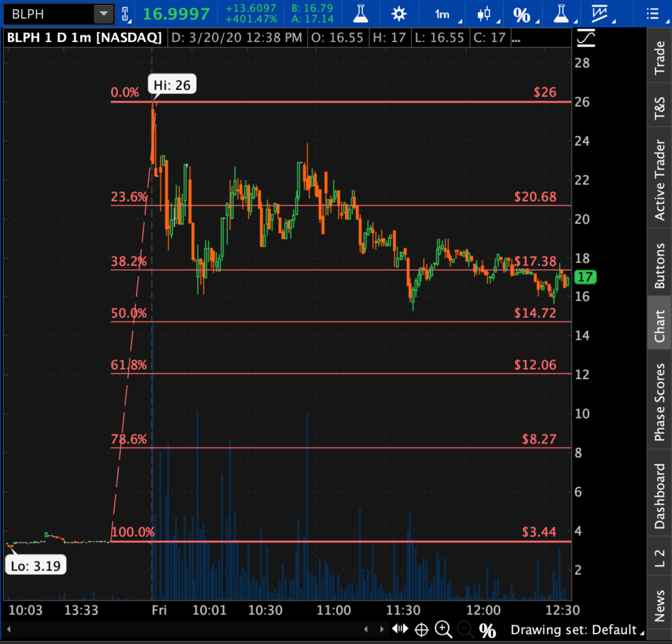Click the small left arrow near bottom toolbar

click(366, 630)
